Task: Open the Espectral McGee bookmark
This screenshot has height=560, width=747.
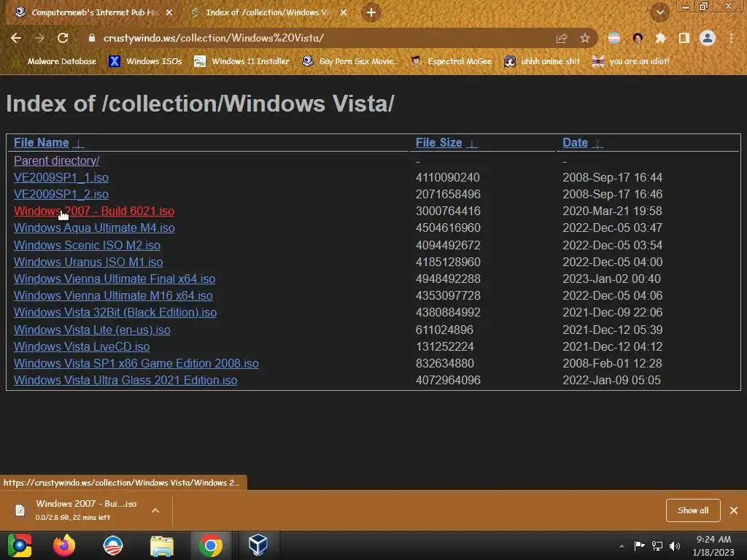Action: (x=451, y=61)
